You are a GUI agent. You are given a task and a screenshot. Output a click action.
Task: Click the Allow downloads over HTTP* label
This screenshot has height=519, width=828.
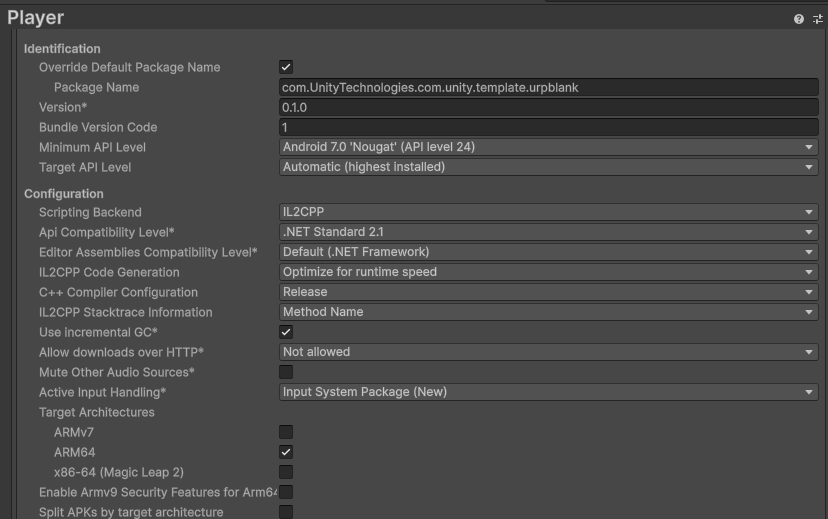[121, 352]
